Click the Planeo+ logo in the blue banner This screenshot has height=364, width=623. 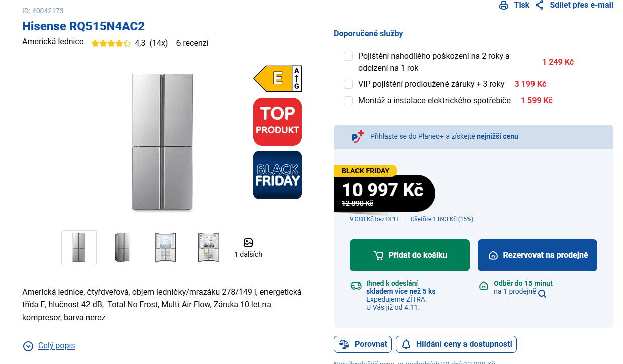(x=357, y=136)
